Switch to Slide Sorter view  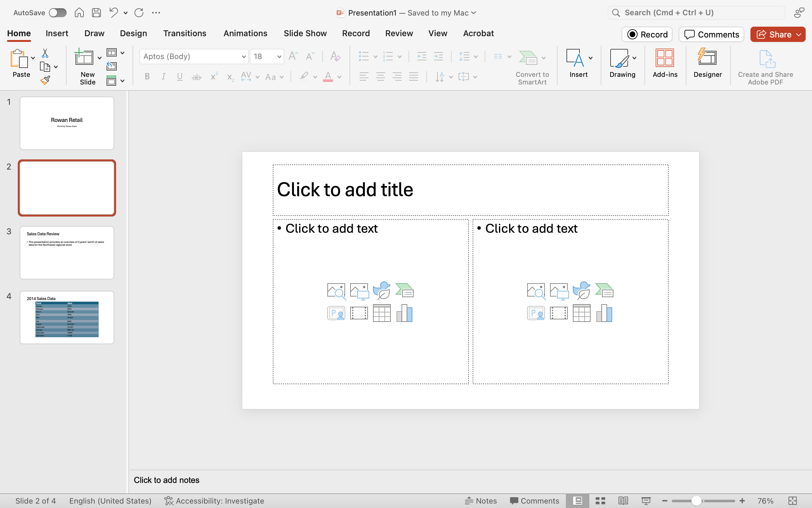point(600,501)
